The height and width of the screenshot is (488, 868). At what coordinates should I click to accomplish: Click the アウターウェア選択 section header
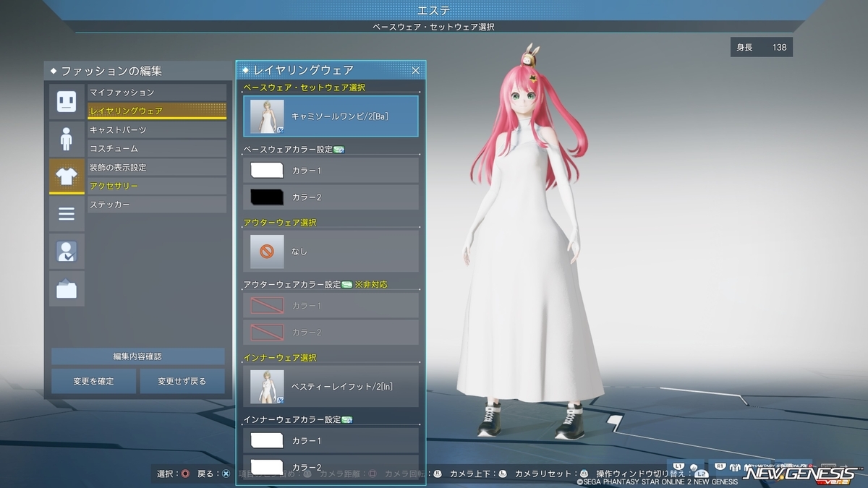[x=280, y=222]
